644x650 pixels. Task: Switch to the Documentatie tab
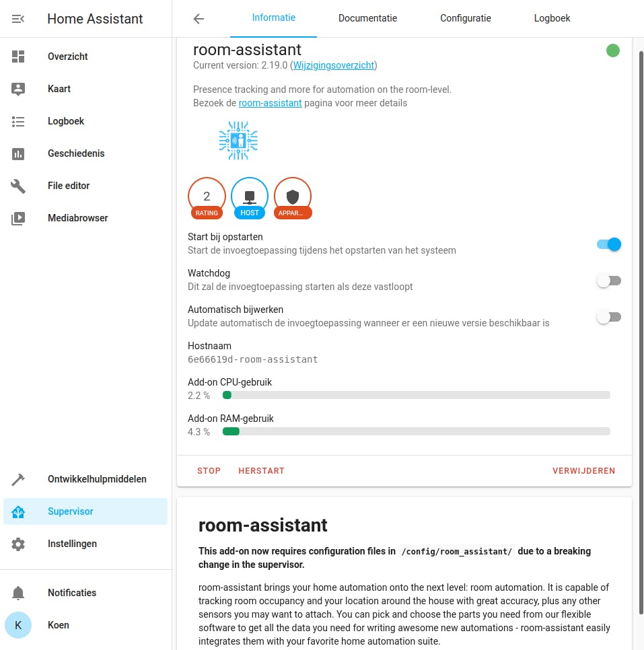pos(367,19)
